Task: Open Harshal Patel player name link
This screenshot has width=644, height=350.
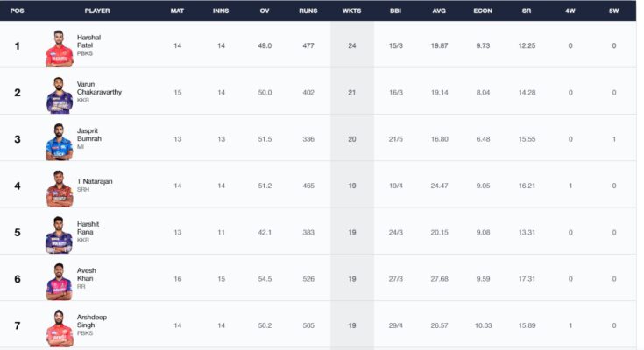Action: click(x=88, y=41)
